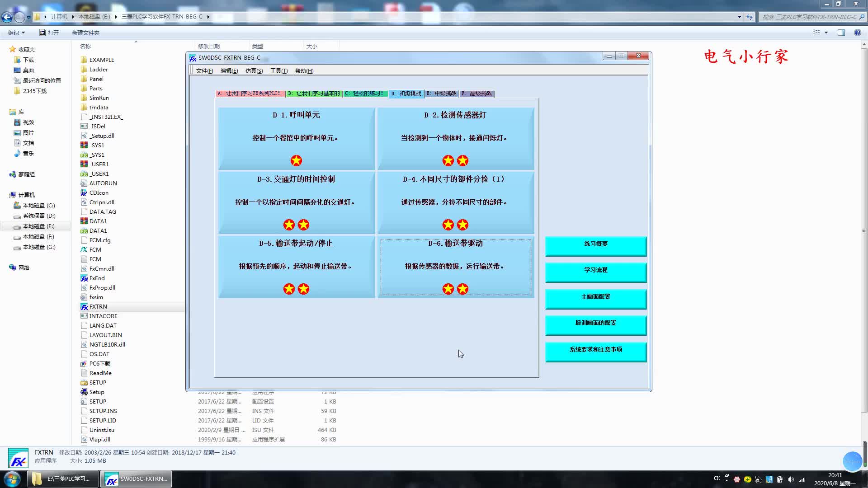This screenshot has height=488, width=868.
Task: Click the 练习概要 button
Action: click(x=596, y=246)
